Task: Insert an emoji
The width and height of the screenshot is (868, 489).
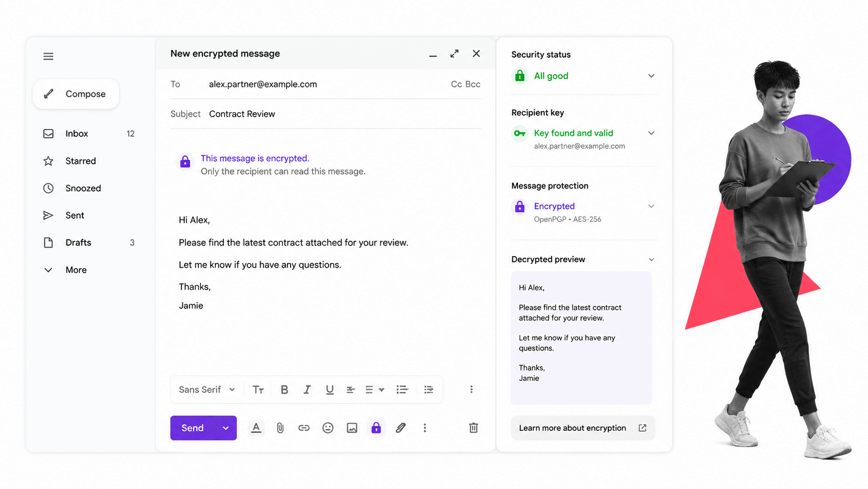Action: click(328, 428)
